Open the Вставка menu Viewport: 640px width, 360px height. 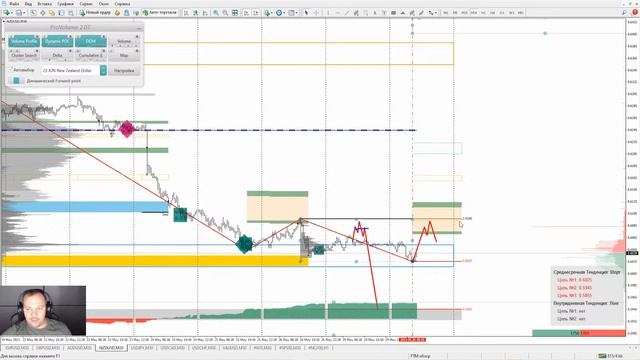coord(44,4)
